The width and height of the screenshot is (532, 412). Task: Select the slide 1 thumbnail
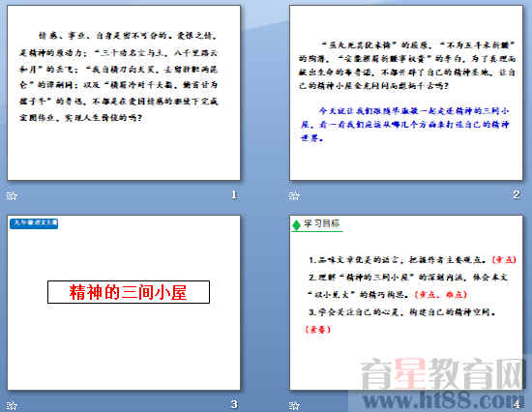click(x=124, y=93)
